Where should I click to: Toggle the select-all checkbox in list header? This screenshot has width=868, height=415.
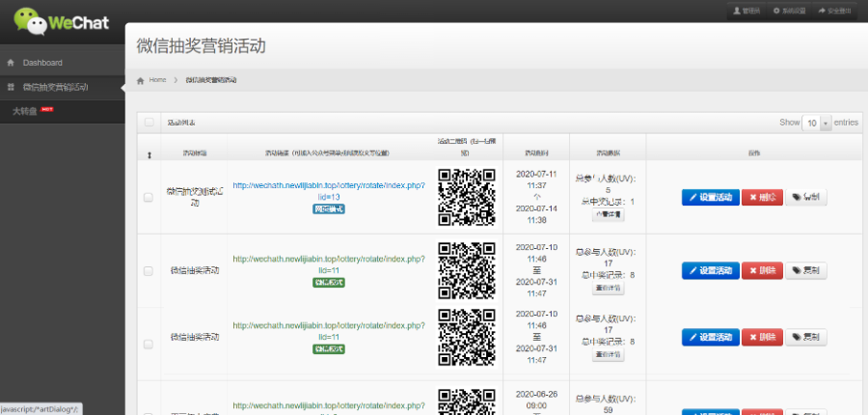149,123
